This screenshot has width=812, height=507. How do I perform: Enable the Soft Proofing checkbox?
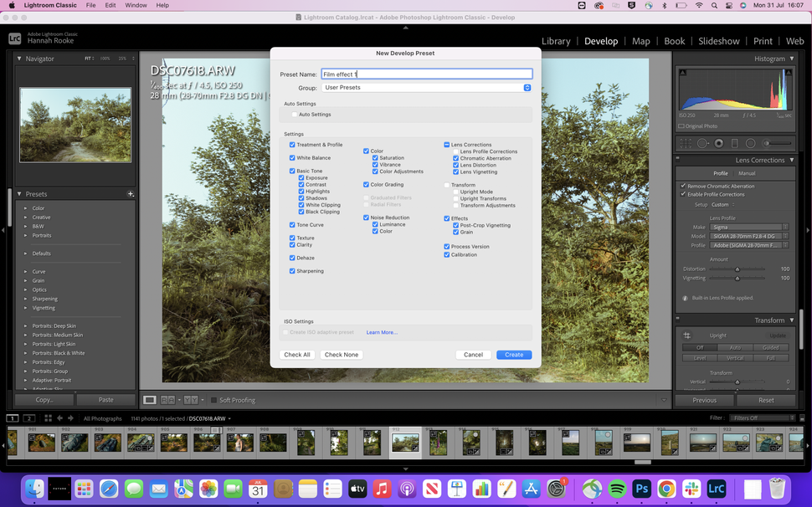point(213,400)
